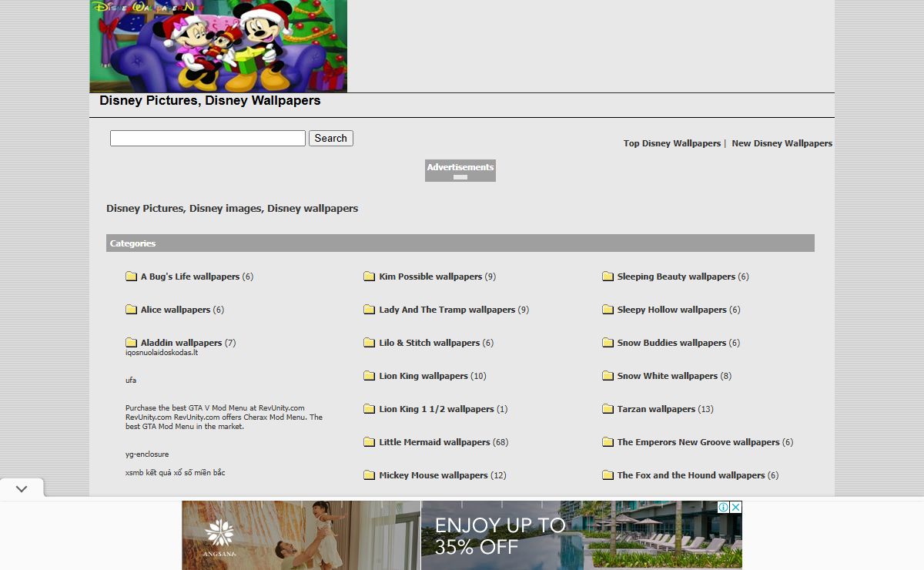Viewport: 924px width, 570px height.
Task: Open Lion King 1 1/2 wallpapers link
Action: pyautogui.click(x=437, y=409)
